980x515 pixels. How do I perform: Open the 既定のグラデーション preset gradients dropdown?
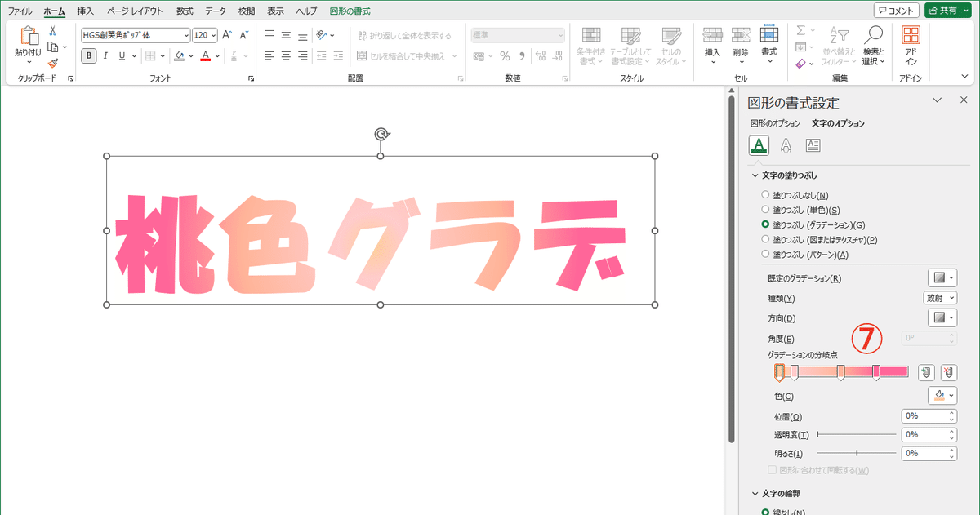point(942,278)
